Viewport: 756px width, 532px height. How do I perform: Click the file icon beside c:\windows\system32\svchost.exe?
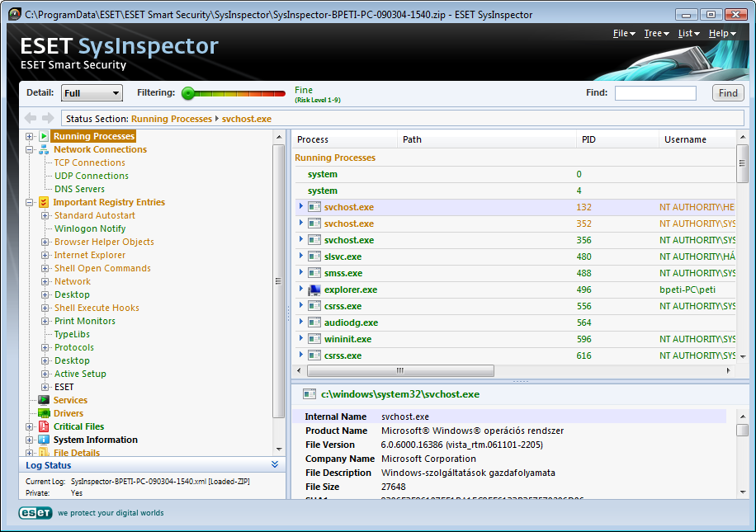pyautogui.click(x=309, y=394)
